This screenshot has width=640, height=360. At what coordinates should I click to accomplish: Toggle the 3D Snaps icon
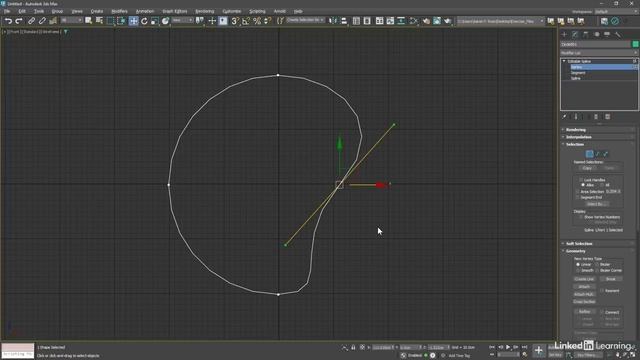tap(235, 21)
